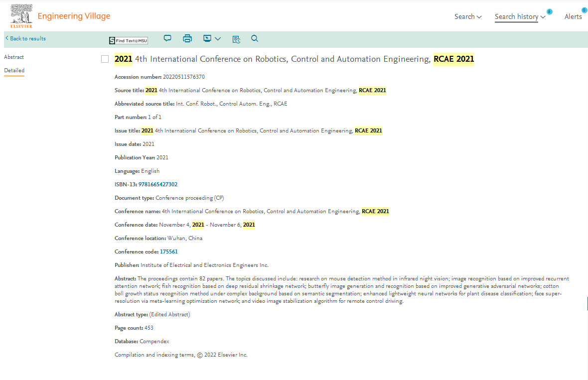Expand the download options chevron
This screenshot has height=380, width=588.
218,39
